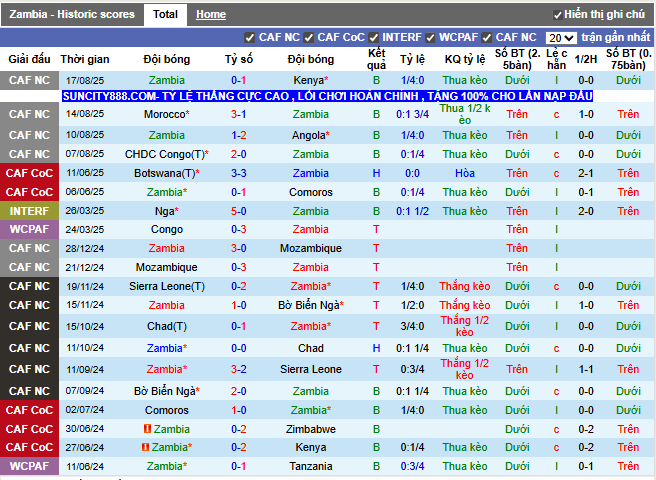Image resolution: width=656 pixels, height=480 pixels.
Task: Open the SUNCITY888.COM advertisement banner
Action: coord(328,96)
